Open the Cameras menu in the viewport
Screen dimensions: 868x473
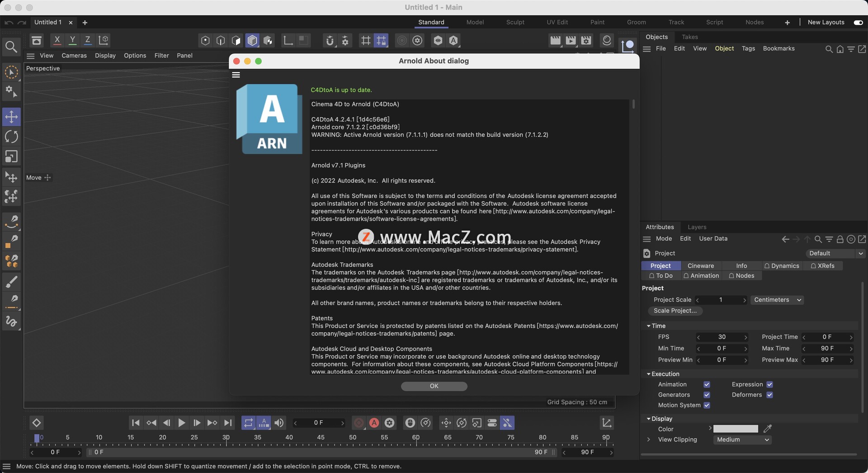tap(74, 55)
